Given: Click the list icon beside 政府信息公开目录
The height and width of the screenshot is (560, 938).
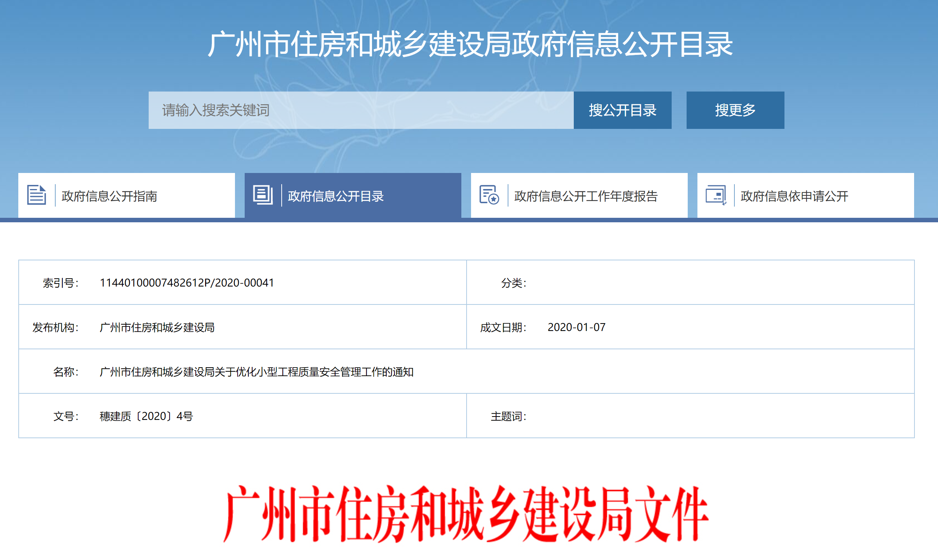Looking at the screenshot, I should click(x=263, y=195).
